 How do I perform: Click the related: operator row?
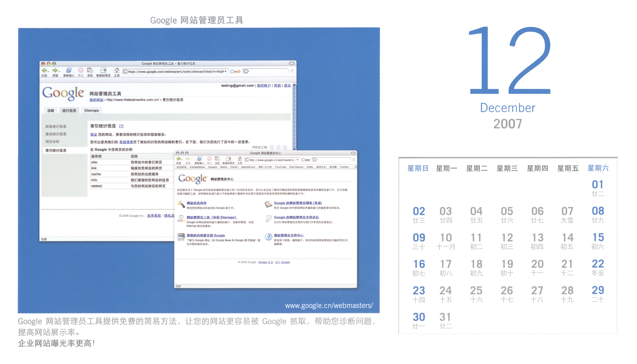click(x=132, y=186)
